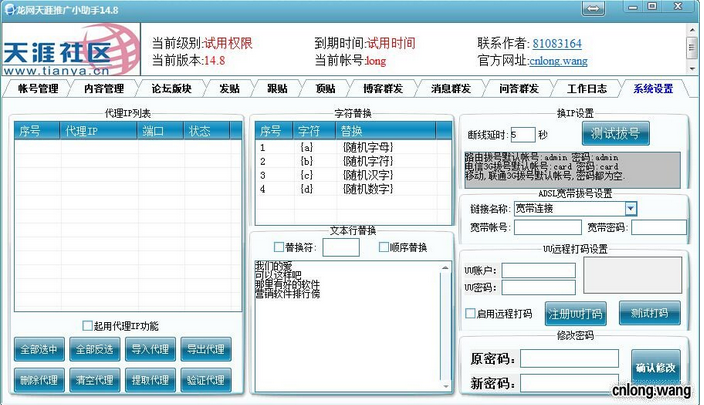Select the 跟贴 tab
This screenshot has height=405, width=704.
click(x=277, y=88)
